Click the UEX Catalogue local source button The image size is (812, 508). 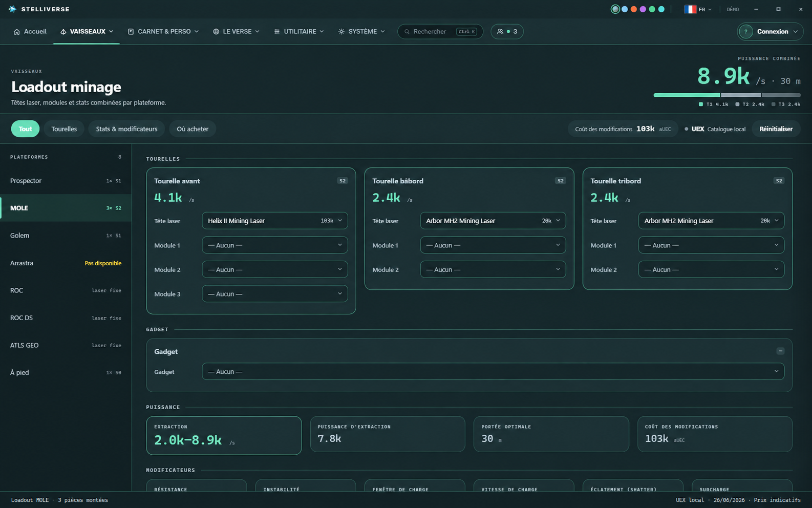pyautogui.click(x=715, y=129)
